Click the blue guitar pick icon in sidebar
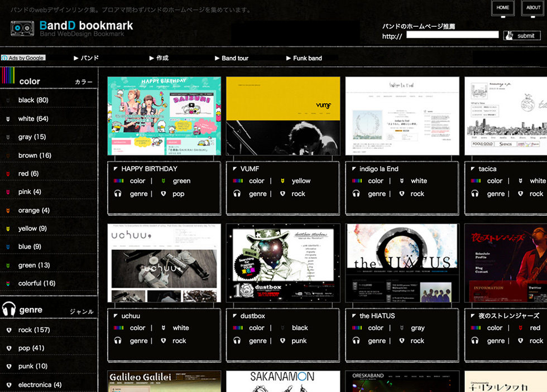This screenshot has width=547, height=392. (8, 247)
